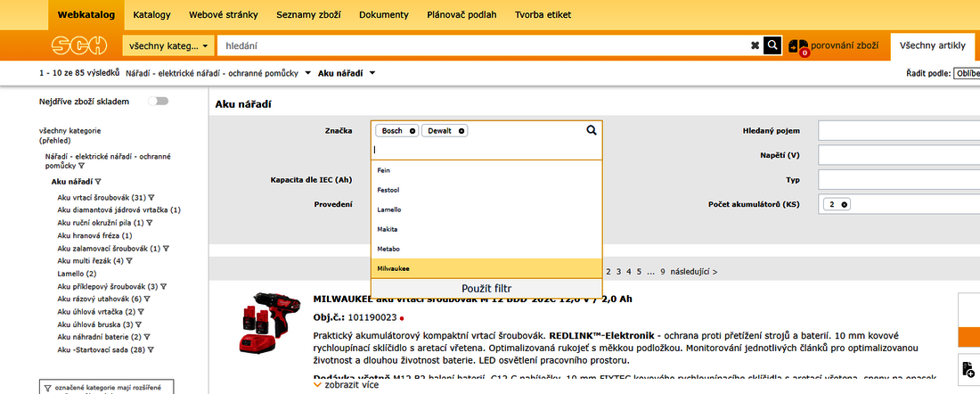Click the 'hledání' search input field

click(x=483, y=45)
